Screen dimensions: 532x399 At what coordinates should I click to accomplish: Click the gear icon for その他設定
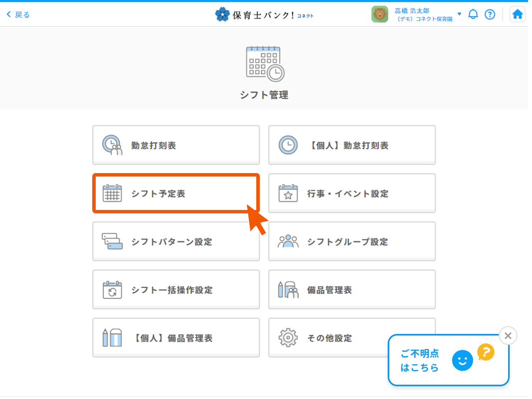coord(288,338)
